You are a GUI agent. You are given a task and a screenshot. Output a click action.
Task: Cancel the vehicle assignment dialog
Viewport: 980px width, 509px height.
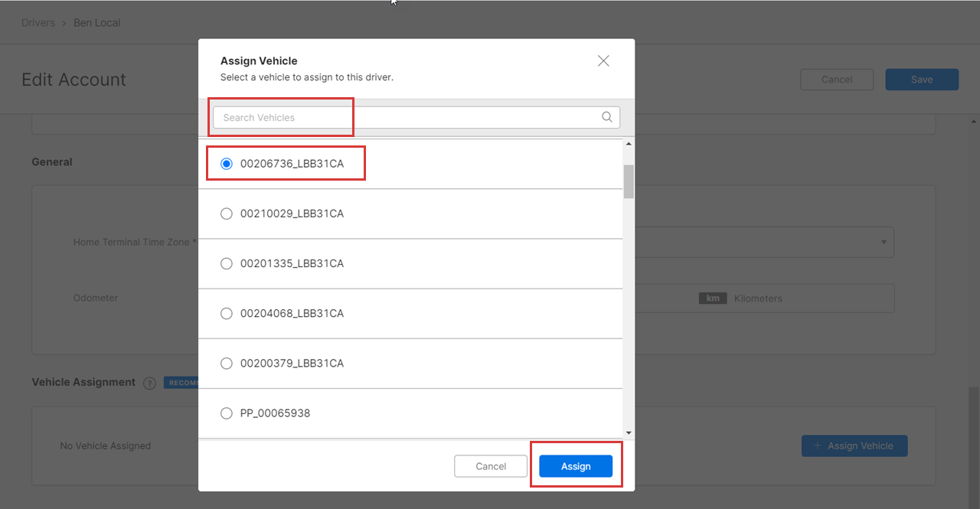click(491, 466)
